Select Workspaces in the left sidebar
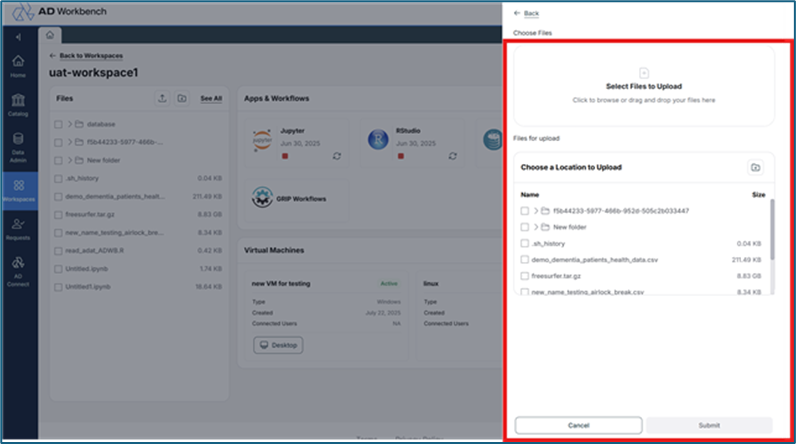 click(18, 188)
